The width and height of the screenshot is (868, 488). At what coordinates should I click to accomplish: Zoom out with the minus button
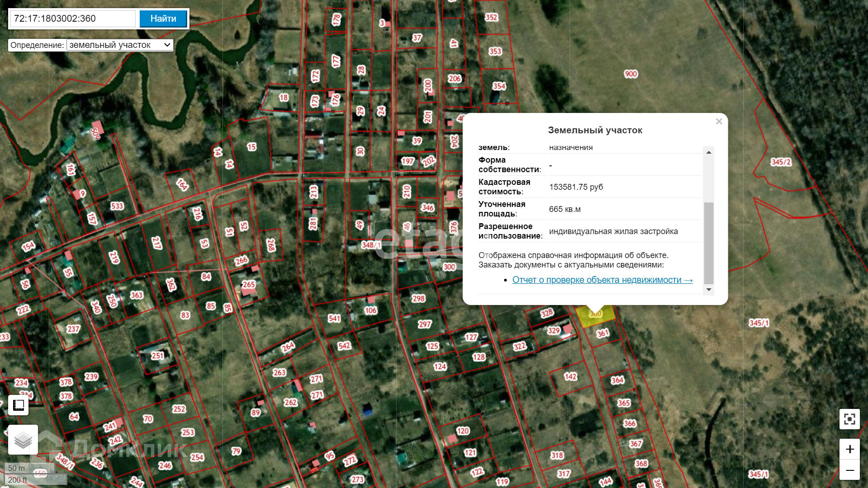coord(849,470)
